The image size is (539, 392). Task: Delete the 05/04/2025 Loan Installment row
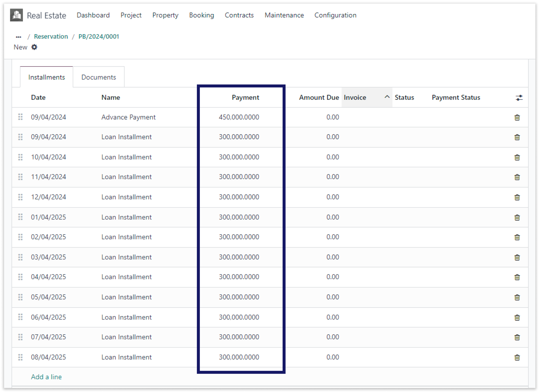[x=517, y=297]
